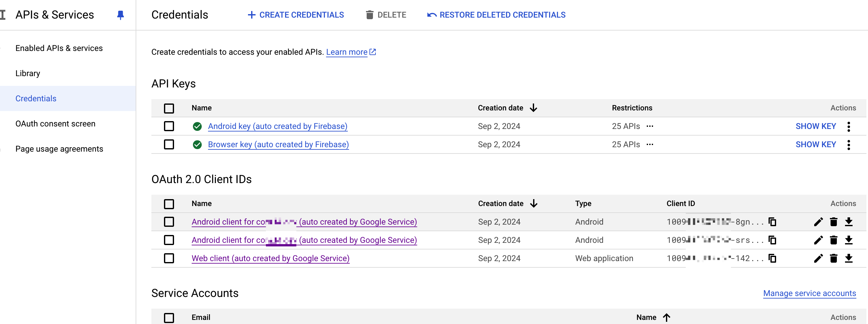Open the Manage service accounts link
This screenshot has width=868, height=324.
pos(809,293)
